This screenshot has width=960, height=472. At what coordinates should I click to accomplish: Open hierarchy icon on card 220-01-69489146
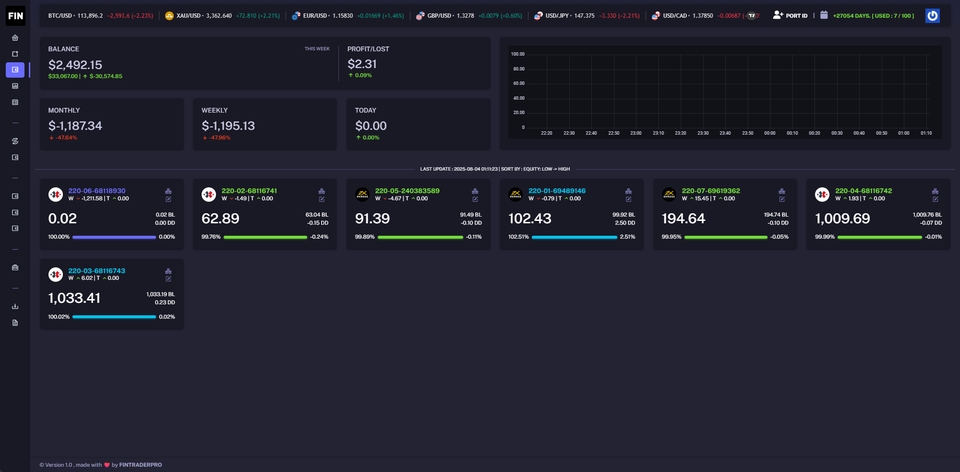[628, 192]
